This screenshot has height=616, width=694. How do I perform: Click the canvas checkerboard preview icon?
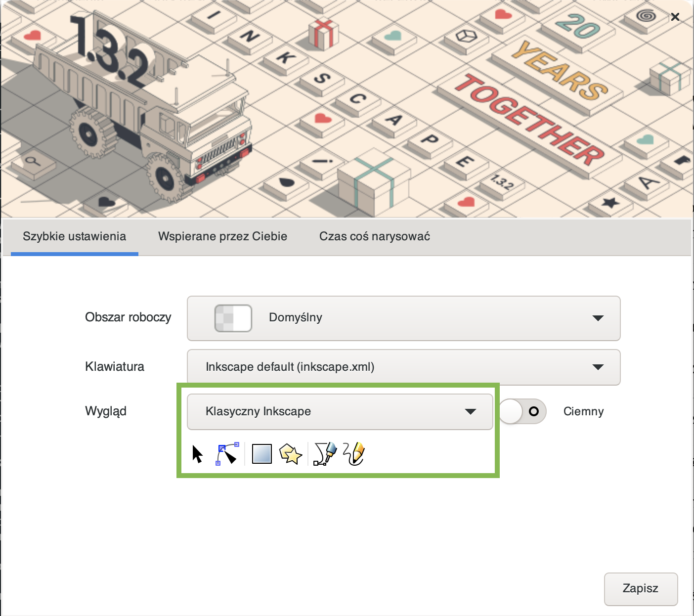(x=233, y=318)
